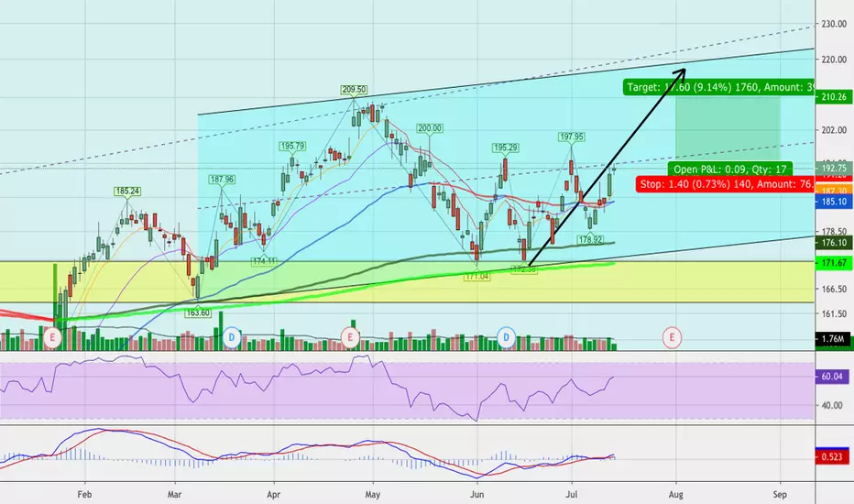
Task: Click the 174.11 pivot low label
Action: (x=264, y=261)
